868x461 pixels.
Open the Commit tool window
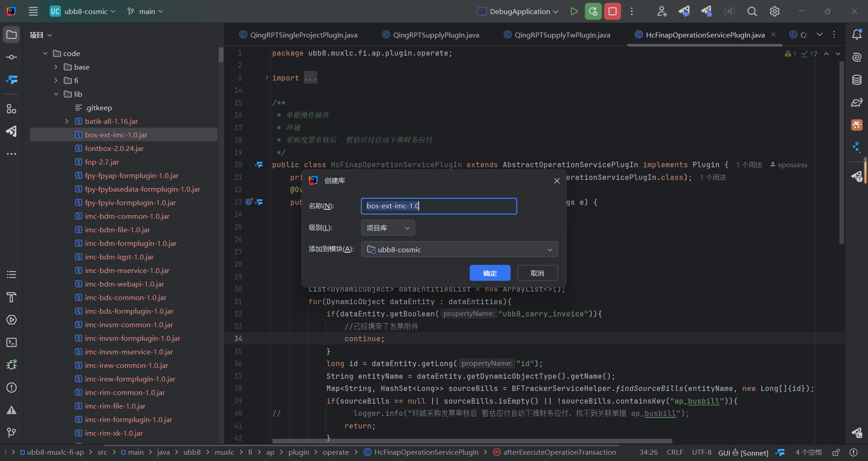coord(11,57)
